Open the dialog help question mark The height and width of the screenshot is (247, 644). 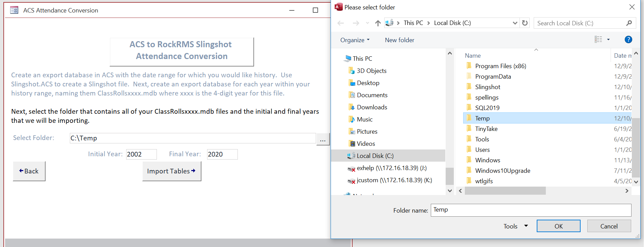click(x=628, y=39)
